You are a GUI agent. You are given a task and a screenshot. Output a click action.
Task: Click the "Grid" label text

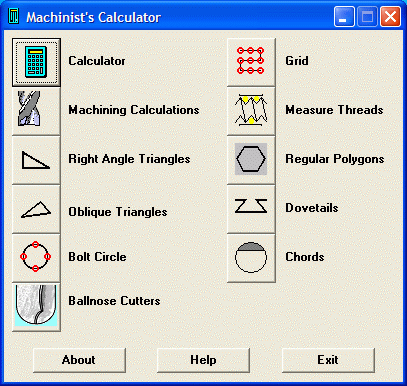coord(297,61)
